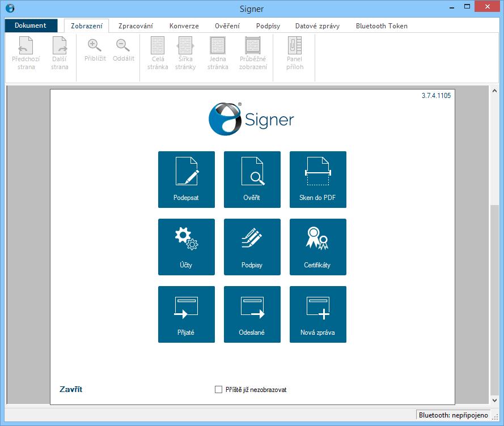Minimize the Signer window
504x426 pixels.
pos(452,7)
